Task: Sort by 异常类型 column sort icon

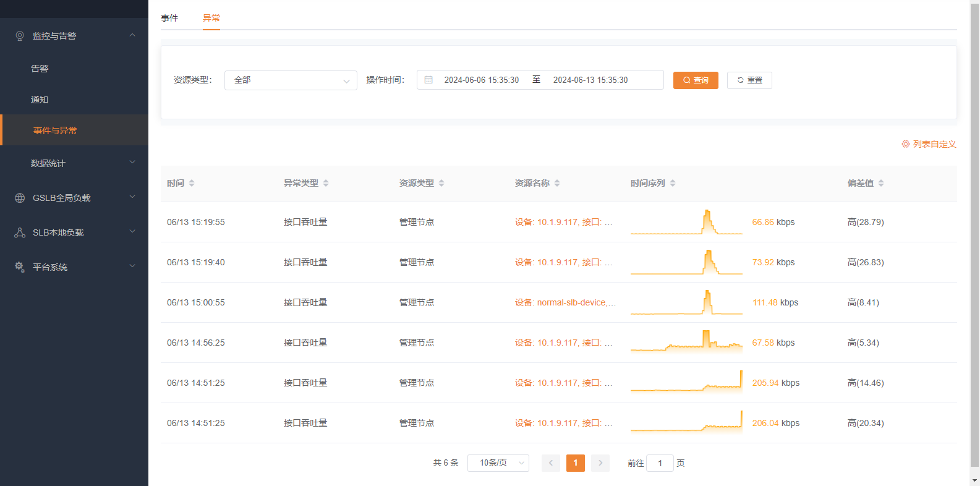Action: point(326,183)
